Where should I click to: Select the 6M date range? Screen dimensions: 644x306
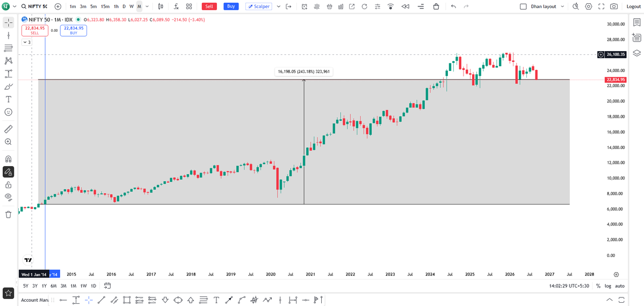pyautogui.click(x=53, y=286)
